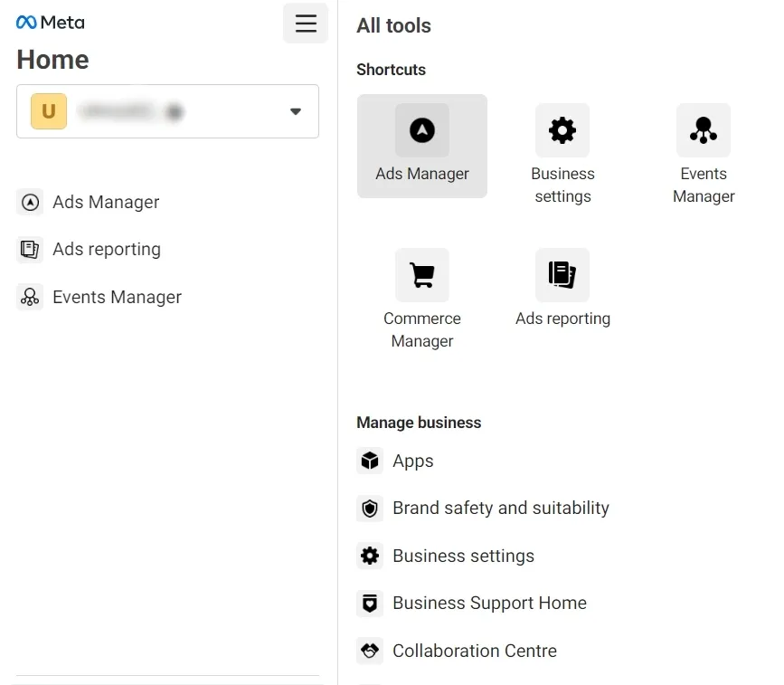Open Business Support Home
The width and height of the screenshot is (784, 685).
tap(489, 603)
